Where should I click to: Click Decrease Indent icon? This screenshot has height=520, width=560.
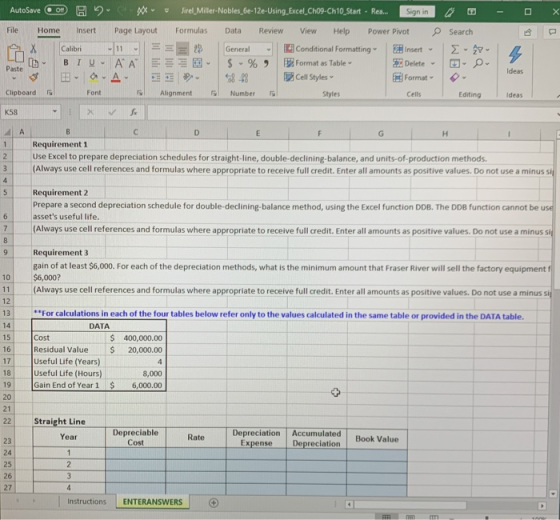coord(156,78)
